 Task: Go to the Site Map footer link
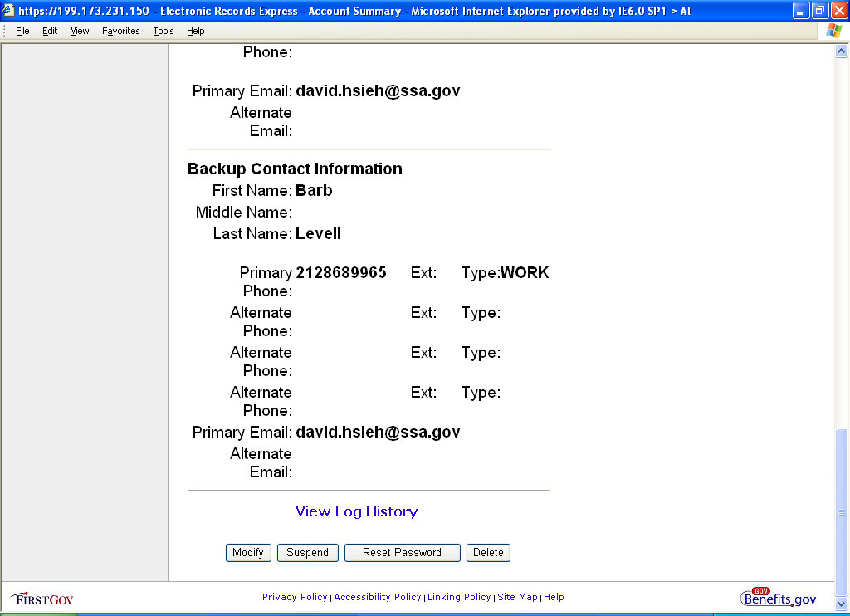click(x=517, y=597)
